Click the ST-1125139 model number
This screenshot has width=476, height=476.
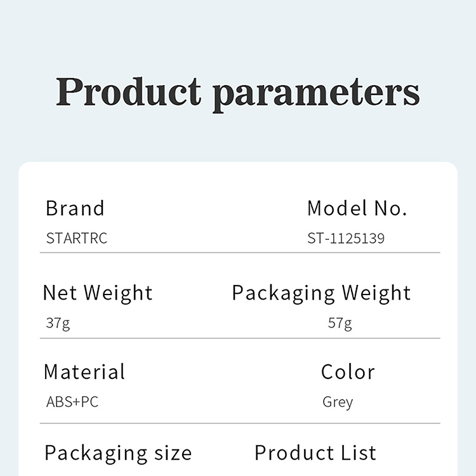pos(346,239)
